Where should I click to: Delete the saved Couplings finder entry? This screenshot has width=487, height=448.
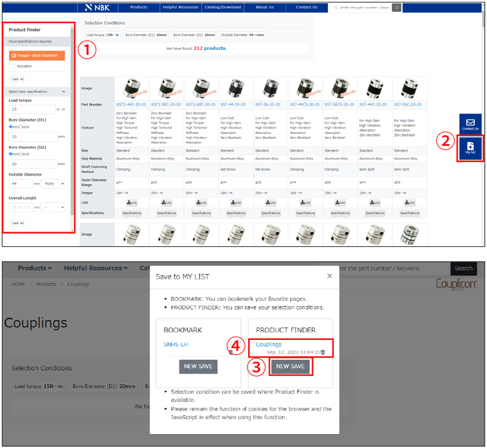323,352
